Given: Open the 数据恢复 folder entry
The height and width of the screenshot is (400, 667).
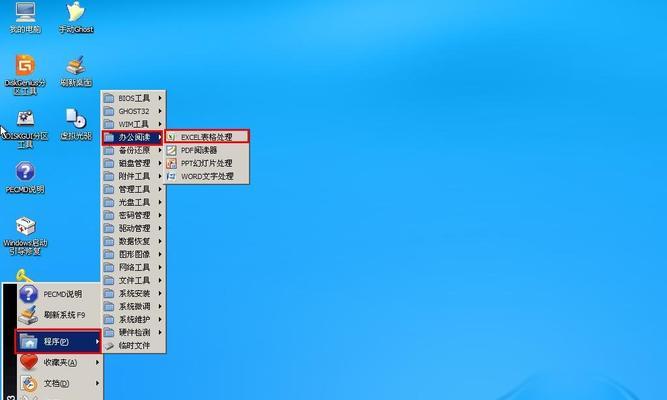Looking at the screenshot, I should point(133,241).
